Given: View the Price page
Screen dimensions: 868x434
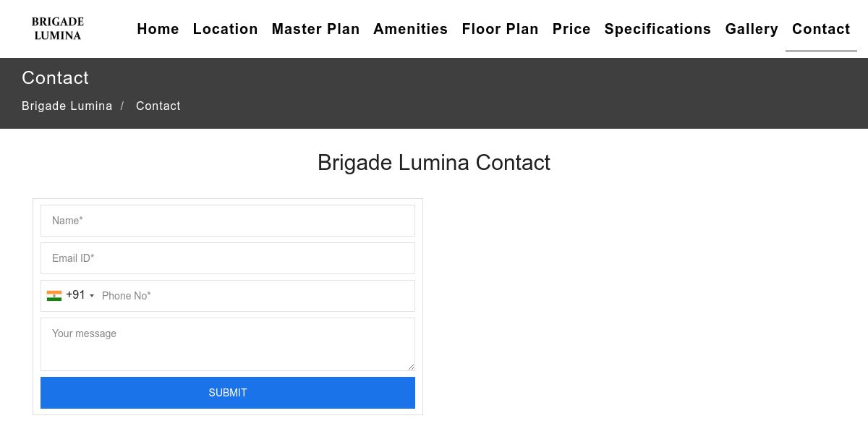Looking at the screenshot, I should [x=571, y=29].
